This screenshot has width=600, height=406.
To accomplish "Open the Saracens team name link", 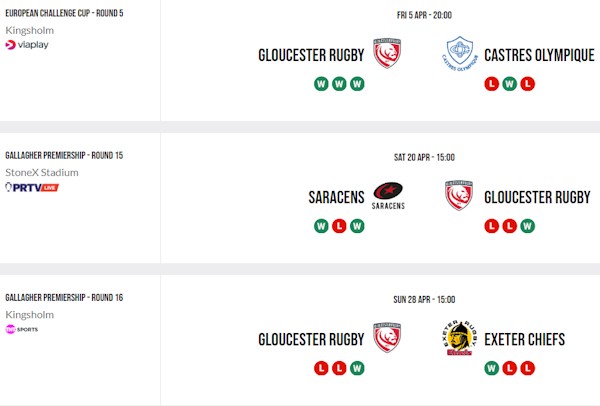I will coord(336,197).
